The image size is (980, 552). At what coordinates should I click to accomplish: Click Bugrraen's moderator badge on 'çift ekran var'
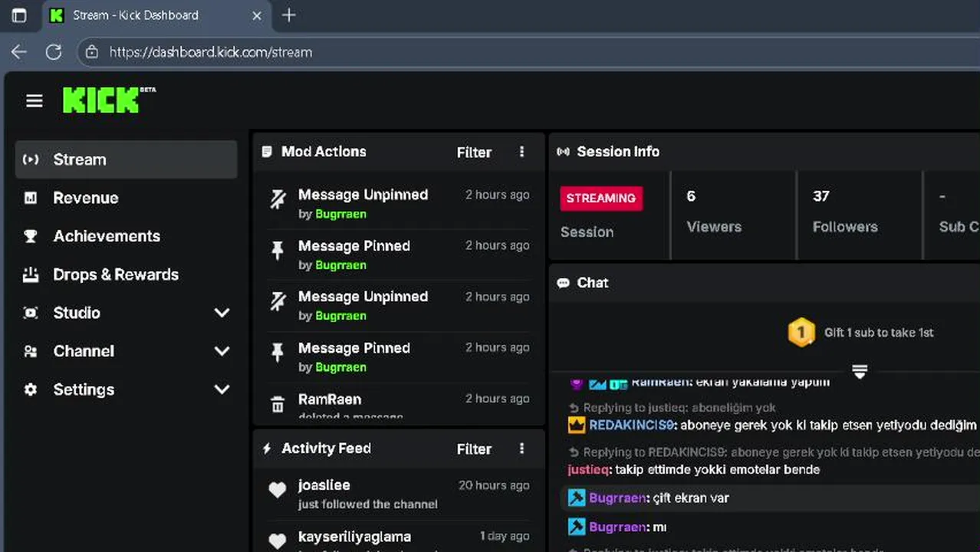(577, 498)
